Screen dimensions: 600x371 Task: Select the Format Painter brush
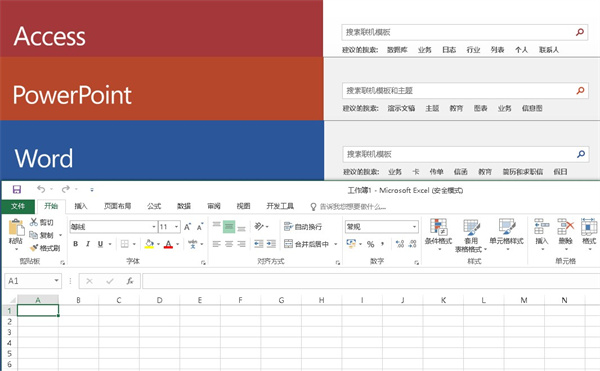tap(34, 248)
